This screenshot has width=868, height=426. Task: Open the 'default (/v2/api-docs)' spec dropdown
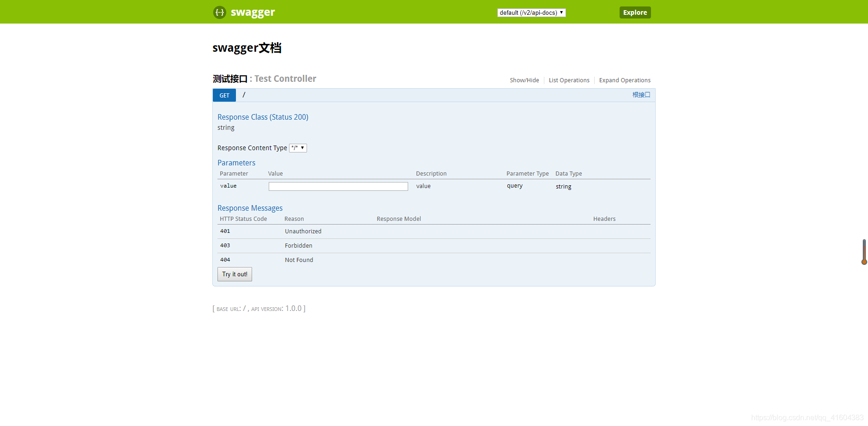(x=531, y=12)
